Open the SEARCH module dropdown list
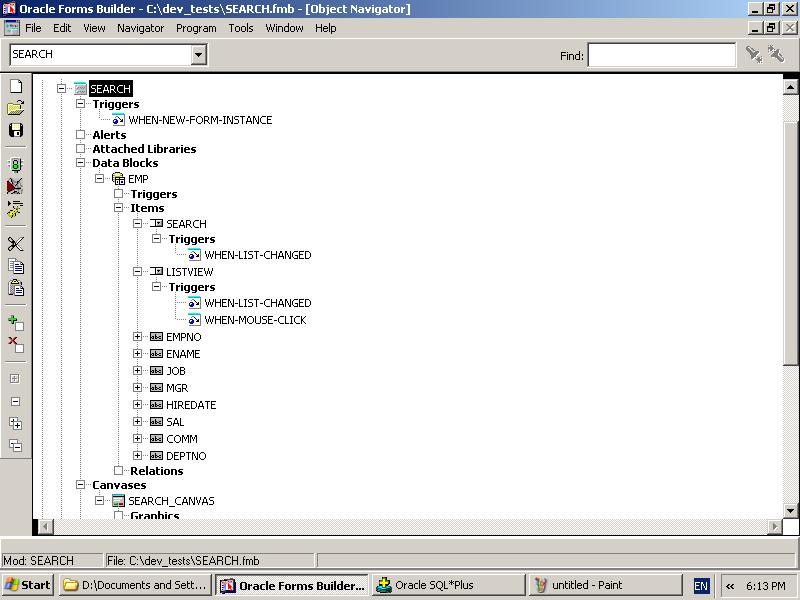 pos(198,55)
